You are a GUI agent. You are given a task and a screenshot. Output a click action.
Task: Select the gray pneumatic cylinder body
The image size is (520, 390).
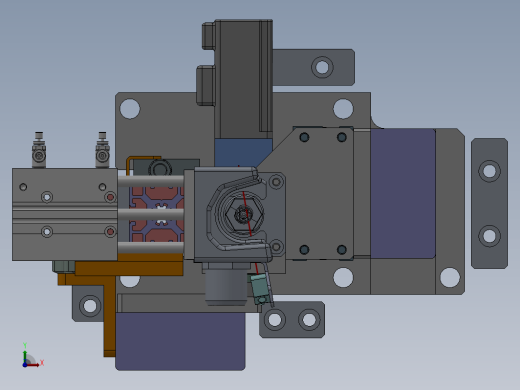[65, 214]
